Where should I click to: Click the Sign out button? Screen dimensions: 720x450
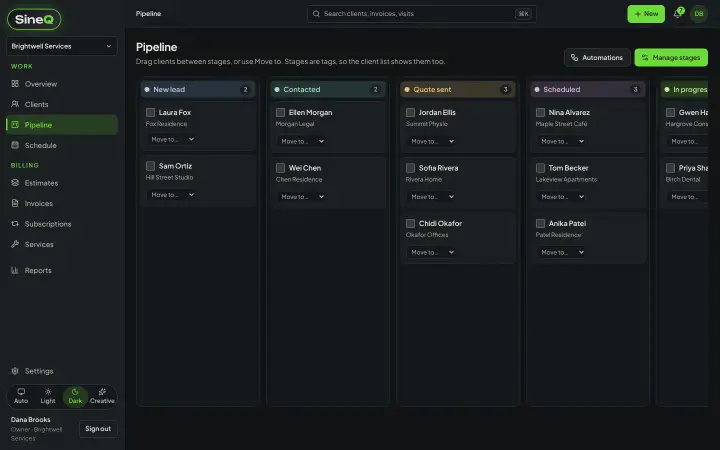click(98, 429)
